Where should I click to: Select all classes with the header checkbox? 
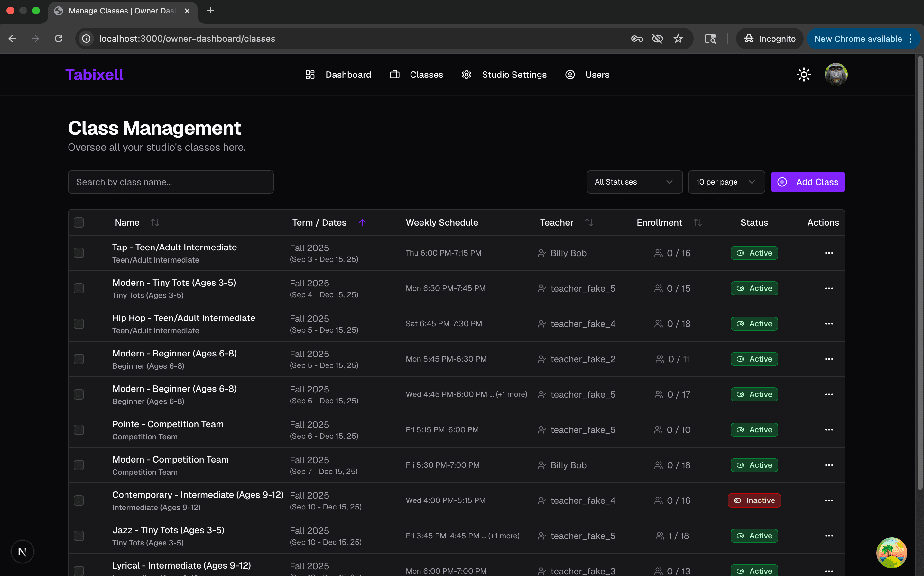tap(79, 222)
